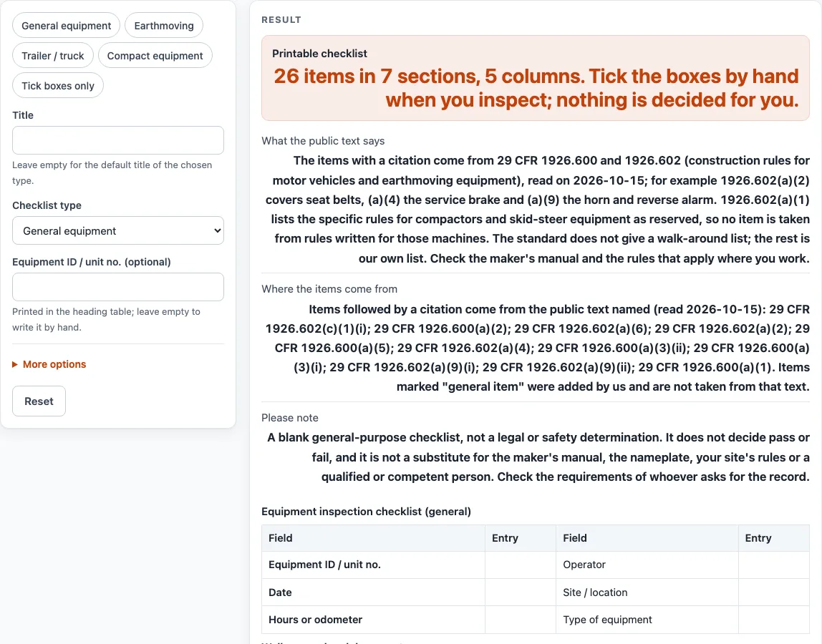Expand the More options disclosure

[x=49, y=364]
